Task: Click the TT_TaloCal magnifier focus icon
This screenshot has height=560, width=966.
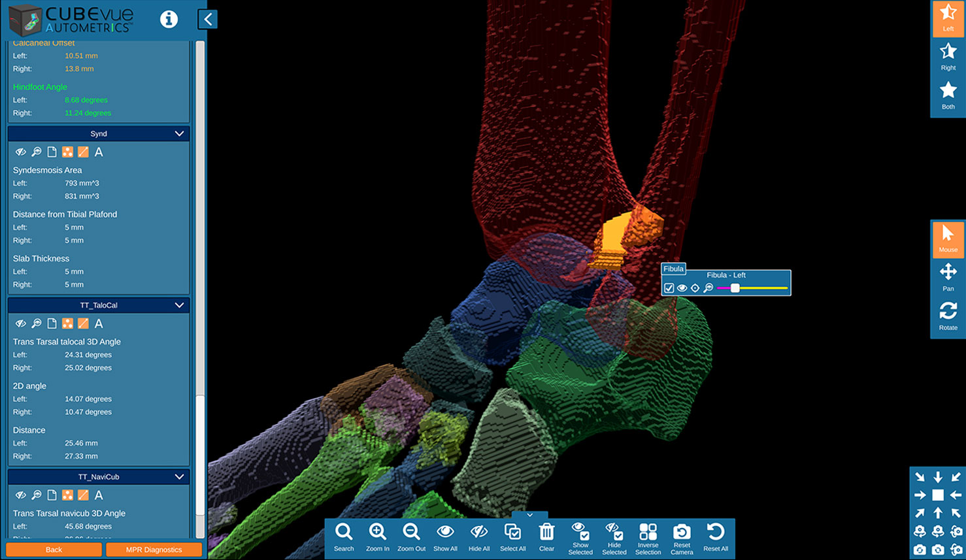Action: pos(37,323)
